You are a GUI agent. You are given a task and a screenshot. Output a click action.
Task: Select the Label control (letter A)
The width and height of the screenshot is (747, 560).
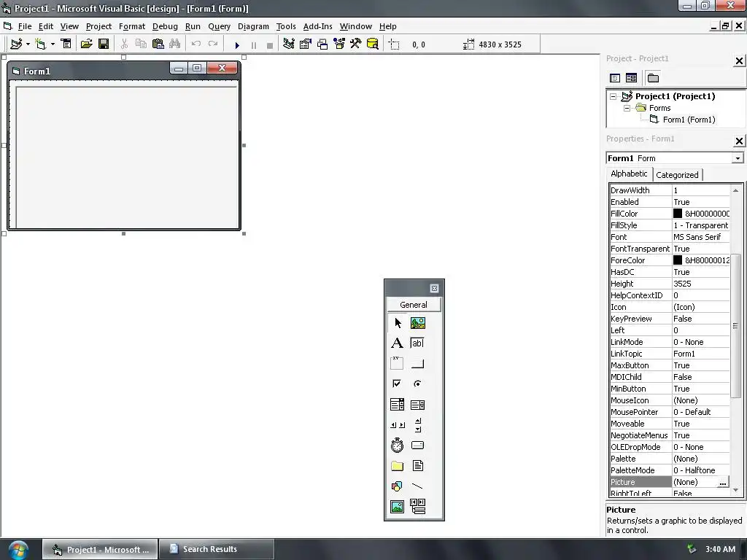click(398, 343)
